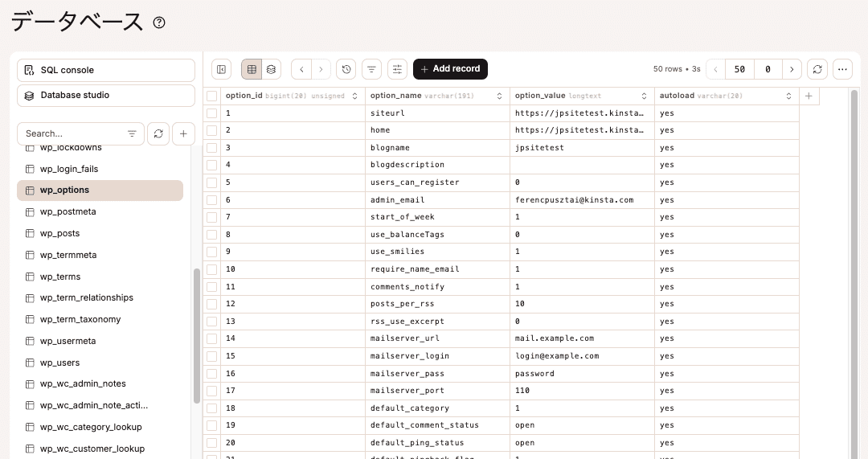Open the more options ellipsis menu

pos(842,69)
